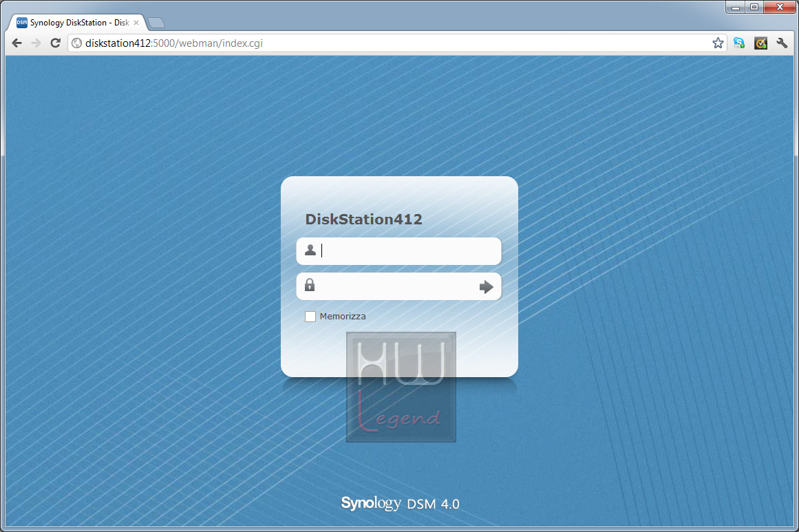This screenshot has height=532, width=799.
Task: Click the Memorizza label text
Action: point(343,317)
